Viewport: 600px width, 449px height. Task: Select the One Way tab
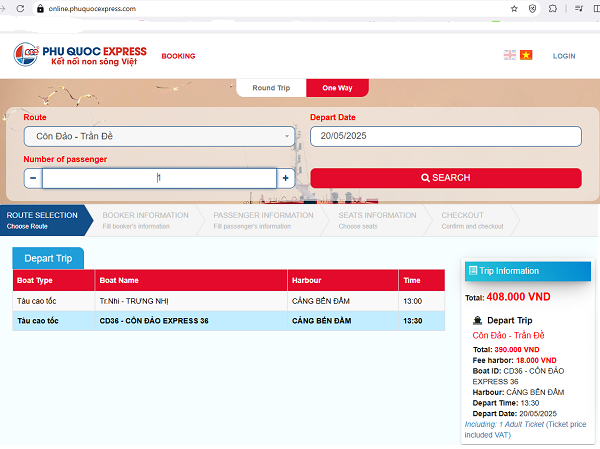pos(337,88)
